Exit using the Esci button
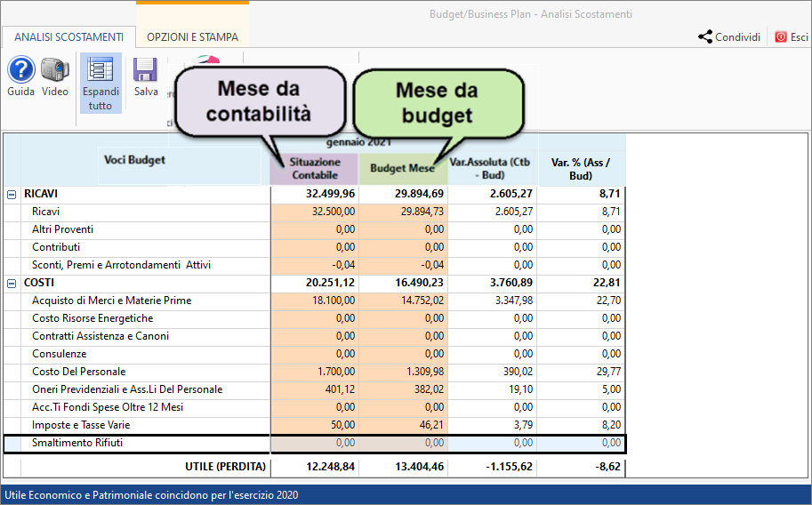Image resolution: width=812 pixels, height=505 pixels. click(792, 36)
